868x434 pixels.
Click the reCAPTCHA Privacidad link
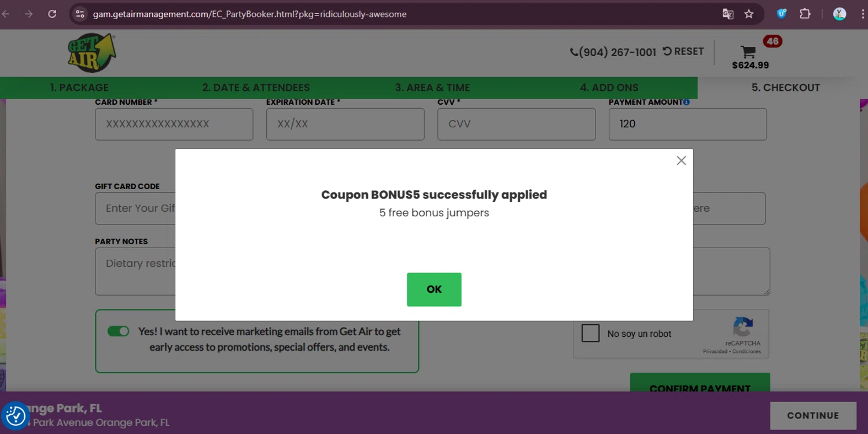(x=715, y=351)
